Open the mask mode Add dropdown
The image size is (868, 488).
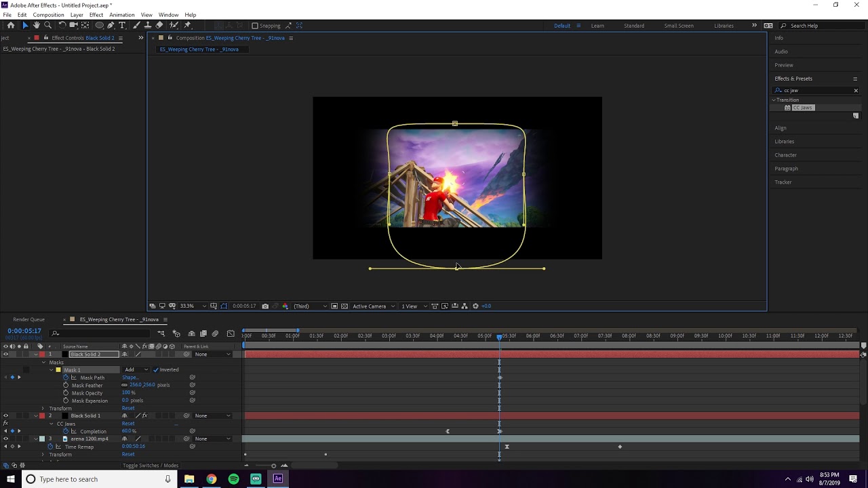pyautogui.click(x=136, y=370)
